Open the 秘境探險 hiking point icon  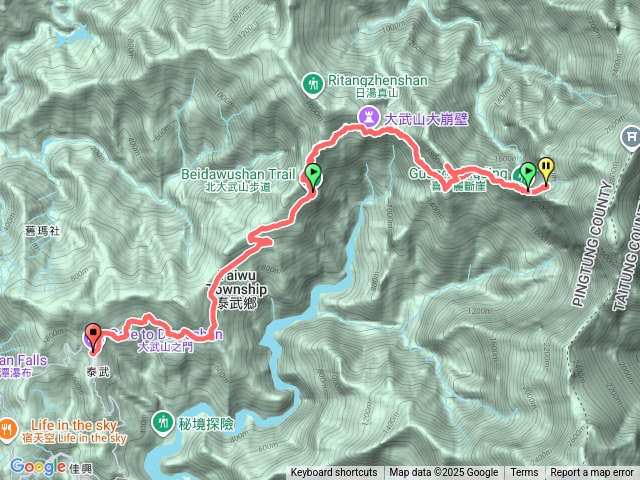(x=163, y=423)
